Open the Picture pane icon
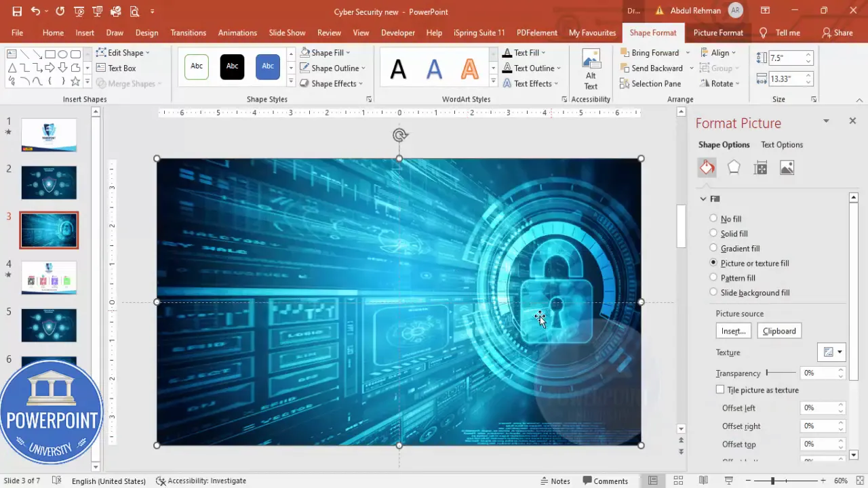The image size is (868, 488). [x=787, y=168]
